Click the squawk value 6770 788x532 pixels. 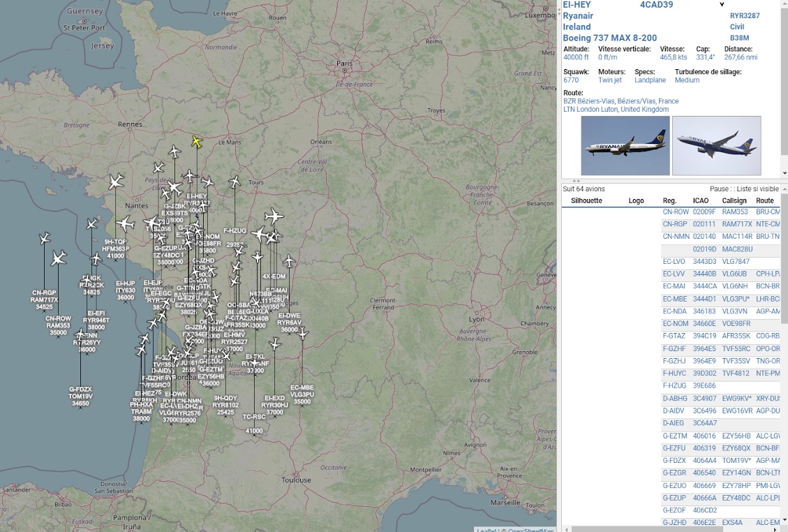pyautogui.click(x=571, y=80)
